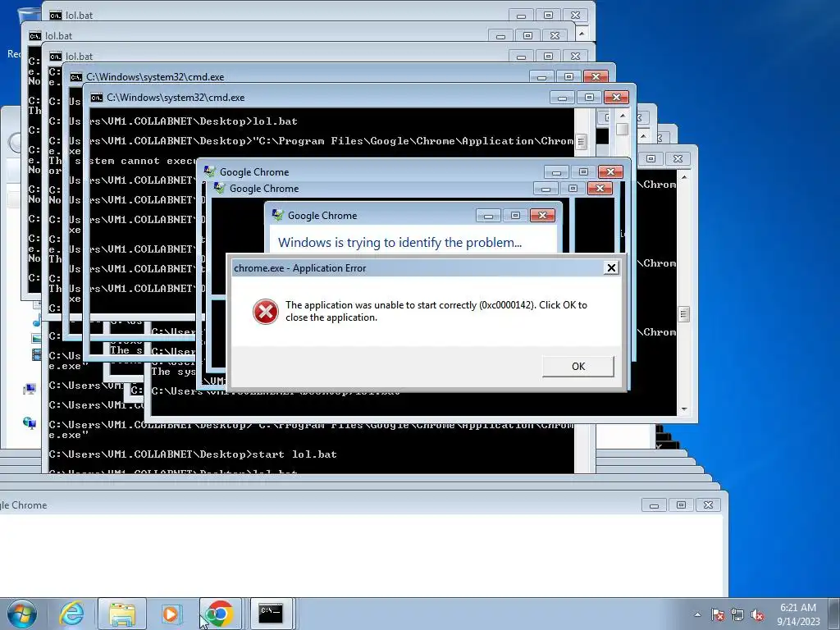Maximize the frontmost C:\Windows\system32\cmd.exe window
The height and width of the screenshot is (630, 840).
(589, 98)
